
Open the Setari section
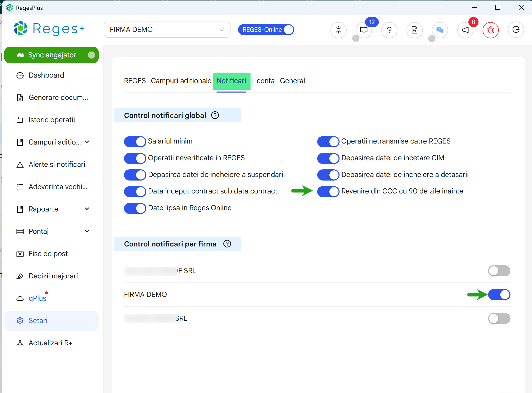pyautogui.click(x=38, y=320)
